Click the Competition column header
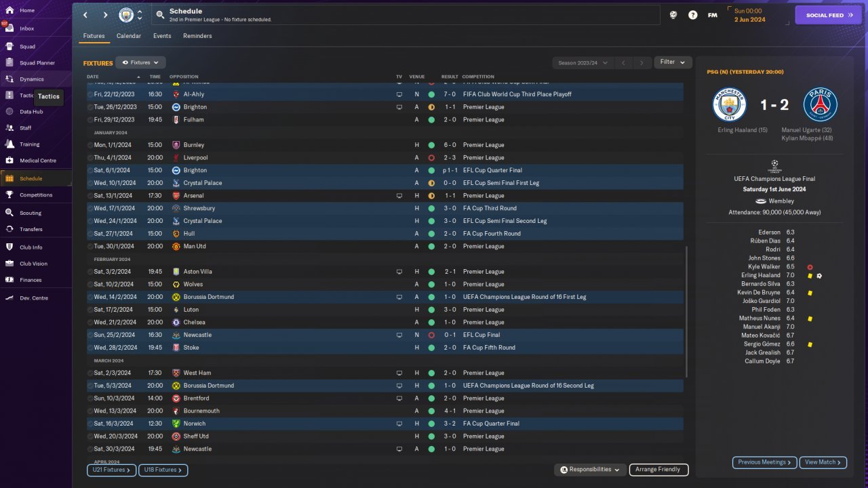The height and width of the screenshot is (488, 868). 478,77
